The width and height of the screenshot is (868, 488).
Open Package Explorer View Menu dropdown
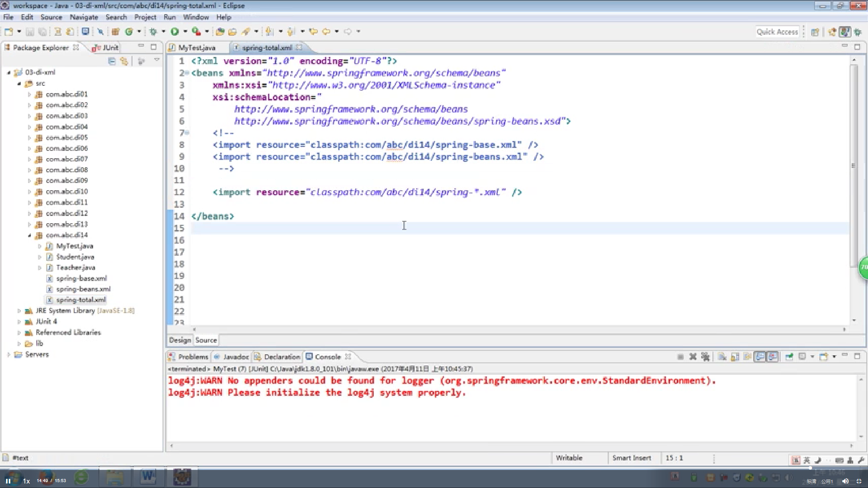pos(157,60)
